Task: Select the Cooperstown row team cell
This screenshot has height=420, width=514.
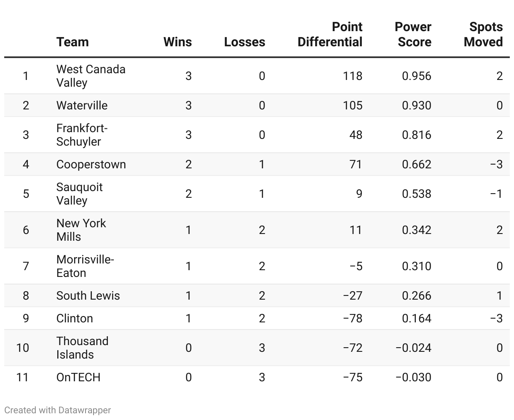Action: point(91,164)
